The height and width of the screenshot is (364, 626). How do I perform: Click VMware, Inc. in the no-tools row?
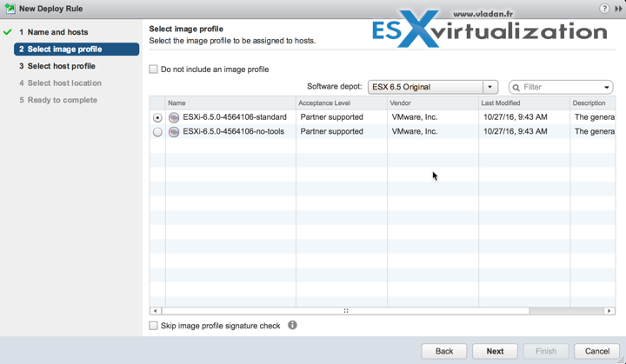[415, 131]
